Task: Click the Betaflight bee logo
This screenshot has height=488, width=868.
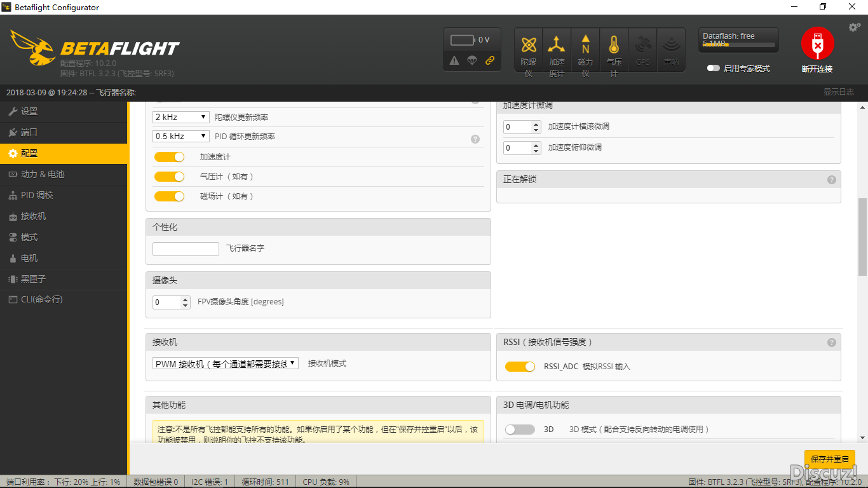Action: click(34, 48)
